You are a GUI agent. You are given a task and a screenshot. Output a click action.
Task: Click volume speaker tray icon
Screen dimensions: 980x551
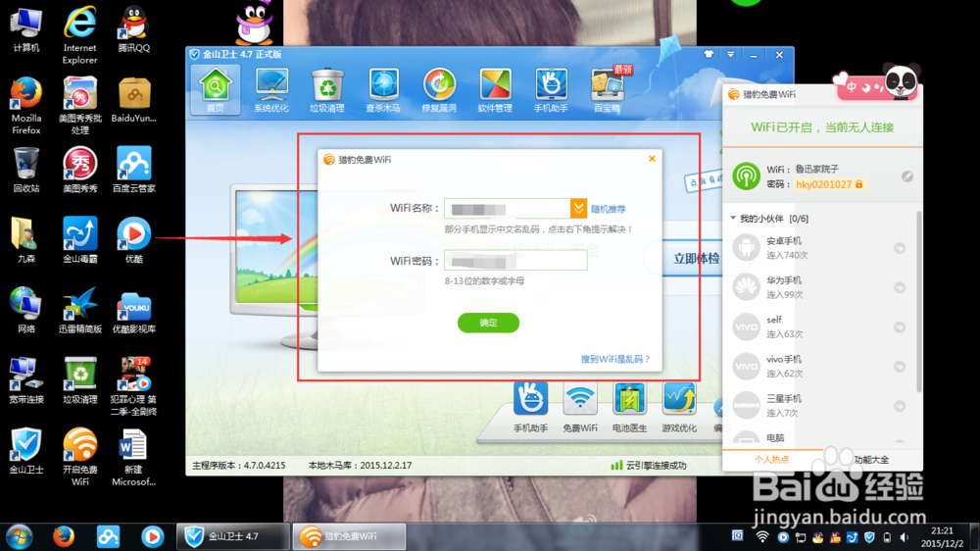tap(905, 537)
